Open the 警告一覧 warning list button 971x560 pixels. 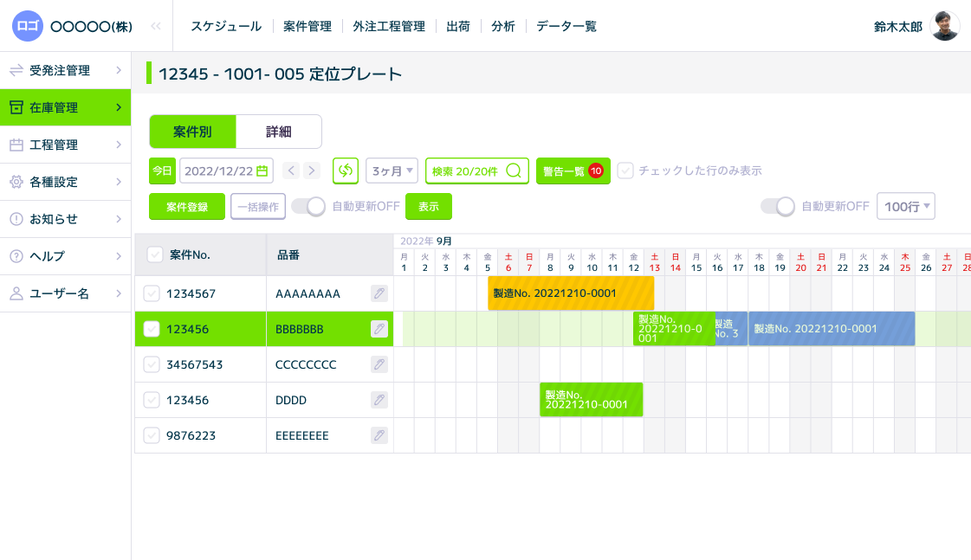tap(573, 171)
